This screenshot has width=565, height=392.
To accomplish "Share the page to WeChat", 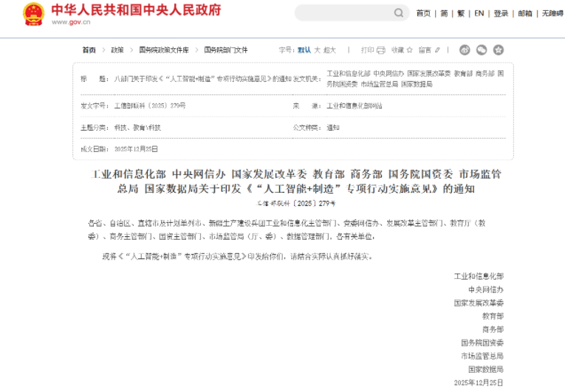I will (482, 50).
